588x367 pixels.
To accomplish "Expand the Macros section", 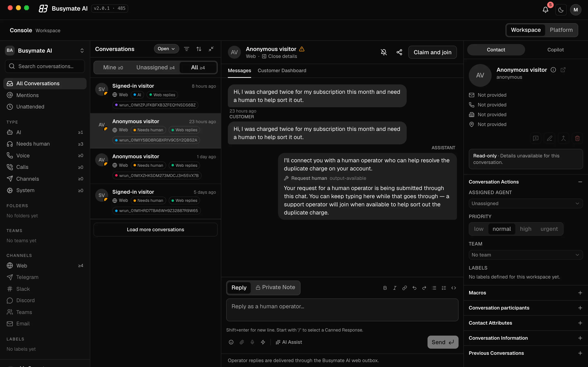I will (x=526, y=293).
